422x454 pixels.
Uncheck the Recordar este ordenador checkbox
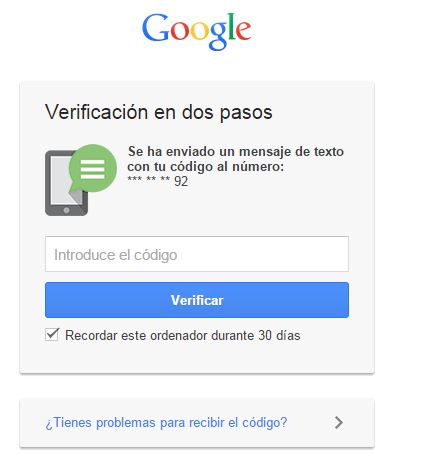tap(52, 335)
